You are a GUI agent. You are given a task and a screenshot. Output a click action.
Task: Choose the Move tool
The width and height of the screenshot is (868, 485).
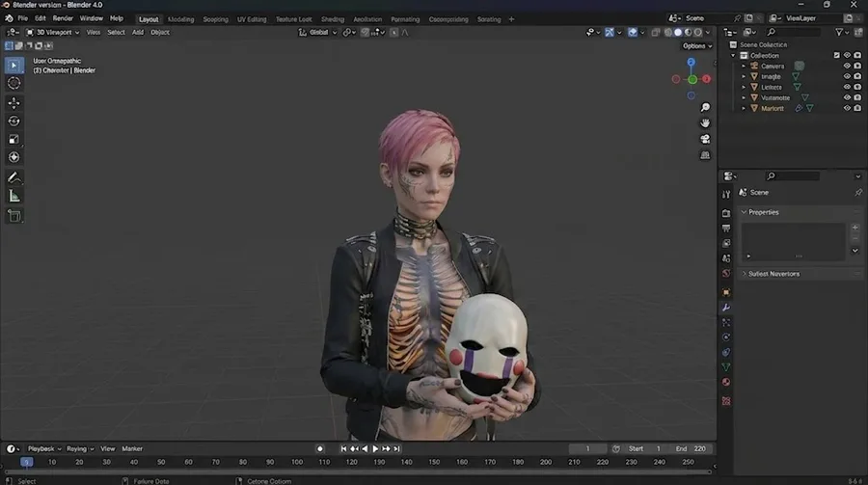[14, 102]
